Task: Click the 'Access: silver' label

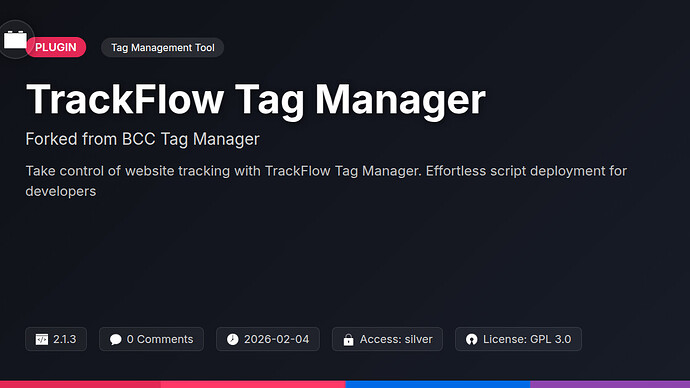Action: (396, 339)
